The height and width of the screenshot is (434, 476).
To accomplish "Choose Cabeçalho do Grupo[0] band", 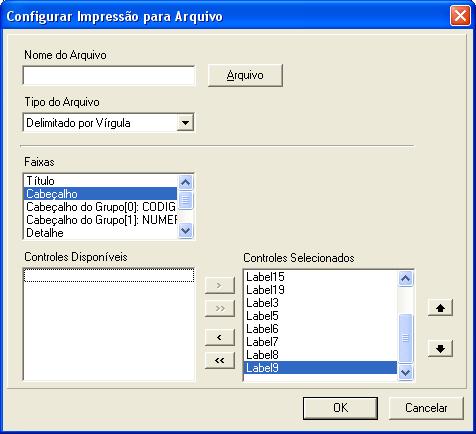I will [101, 207].
